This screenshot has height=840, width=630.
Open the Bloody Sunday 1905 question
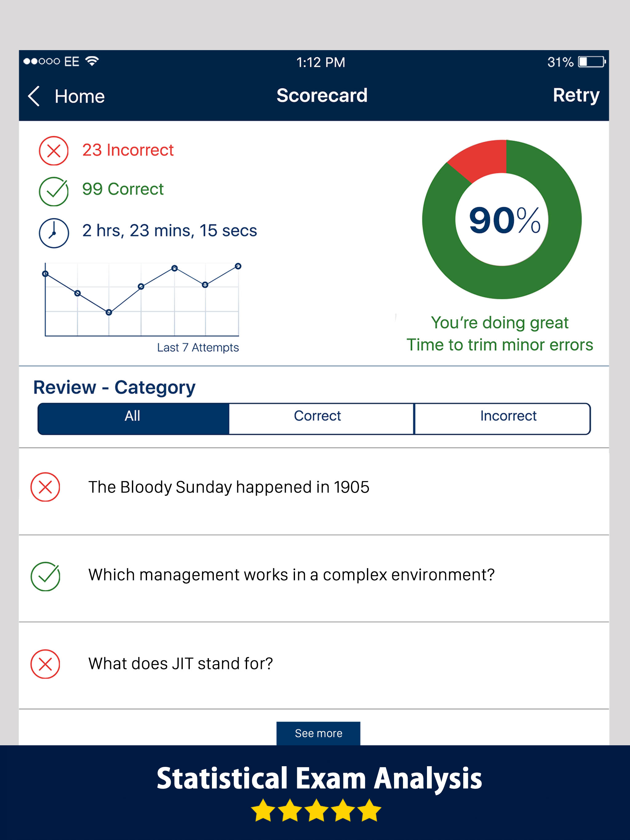click(x=228, y=487)
